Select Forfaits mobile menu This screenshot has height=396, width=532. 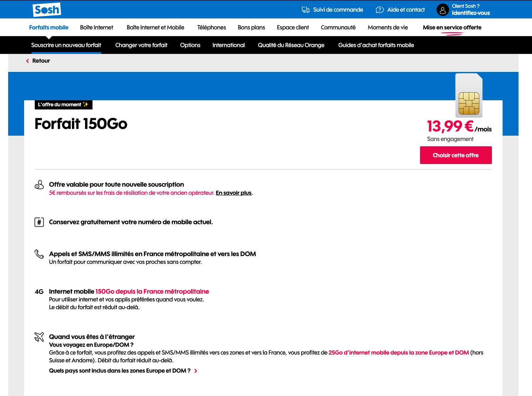pyautogui.click(x=49, y=28)
